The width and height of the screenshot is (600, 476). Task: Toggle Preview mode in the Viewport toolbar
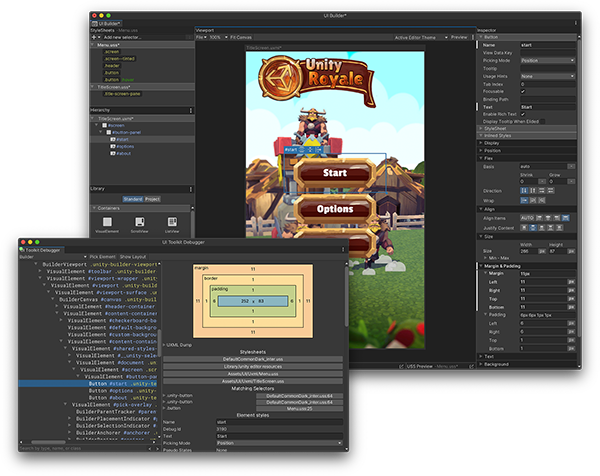click(459, 37)
